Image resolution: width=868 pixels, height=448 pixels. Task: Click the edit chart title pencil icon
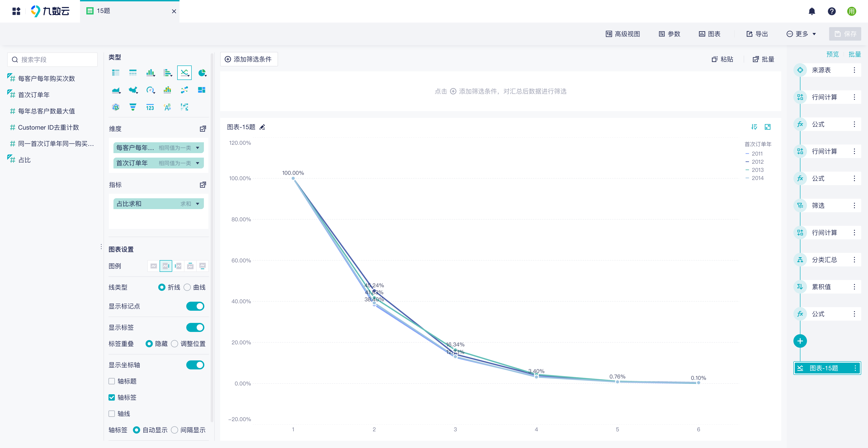pyautogui.click(x=262, y=127)
